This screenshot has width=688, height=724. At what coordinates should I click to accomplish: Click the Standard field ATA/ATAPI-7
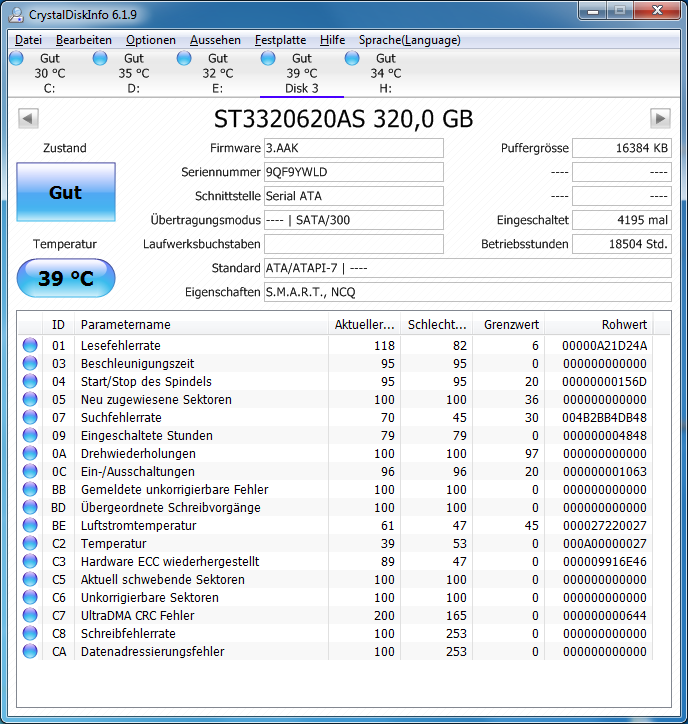pos(468,268)
